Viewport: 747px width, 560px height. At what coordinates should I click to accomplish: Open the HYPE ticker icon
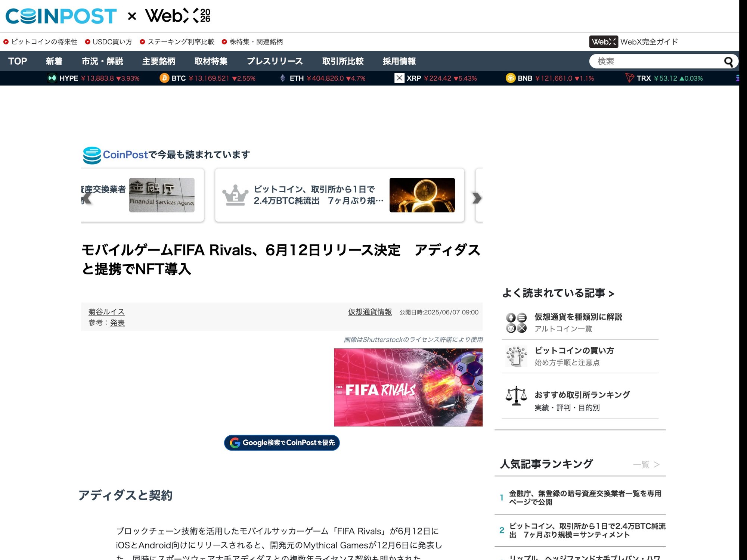click(52, 78)
